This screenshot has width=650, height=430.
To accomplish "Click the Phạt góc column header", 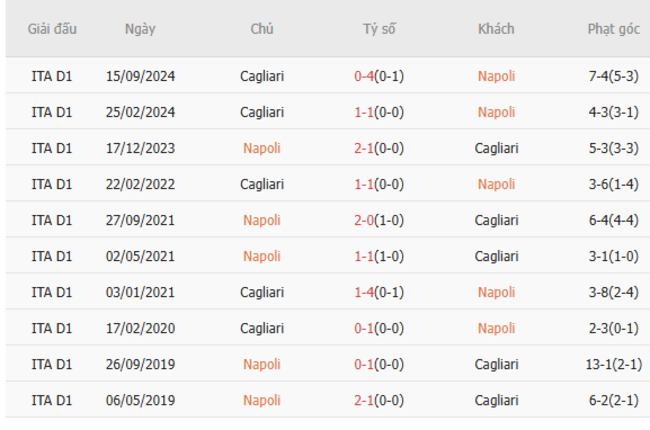I will coord(613,29).
